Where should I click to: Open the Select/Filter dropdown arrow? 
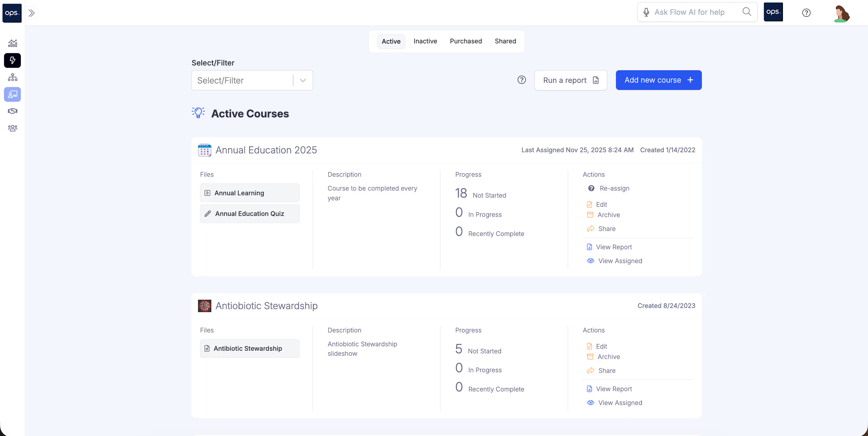pos(303,81)
